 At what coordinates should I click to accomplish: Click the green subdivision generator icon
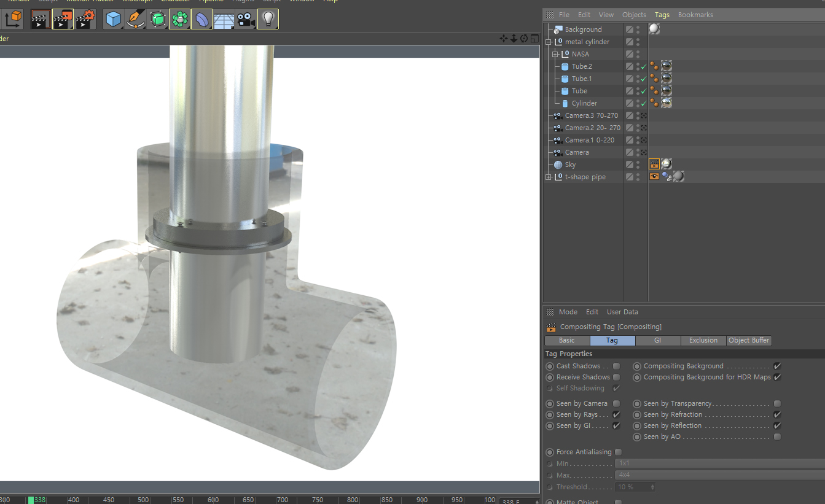click(x=158, y=19)
